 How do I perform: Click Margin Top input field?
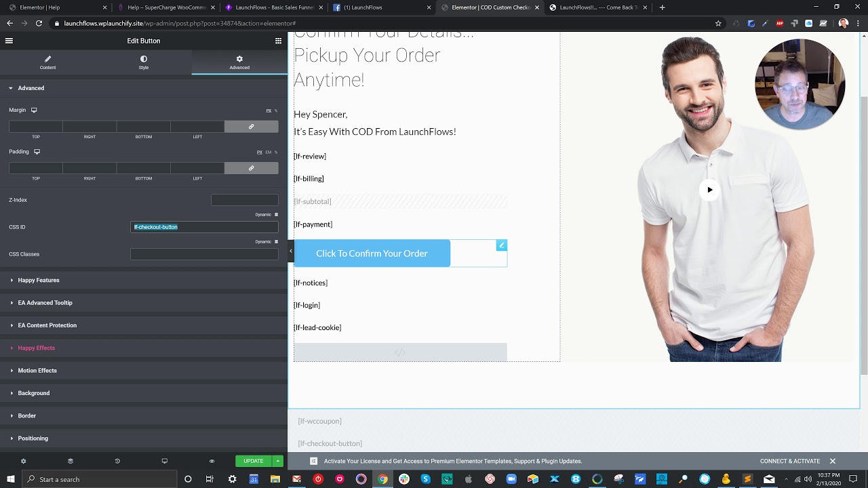click(36, 127)
